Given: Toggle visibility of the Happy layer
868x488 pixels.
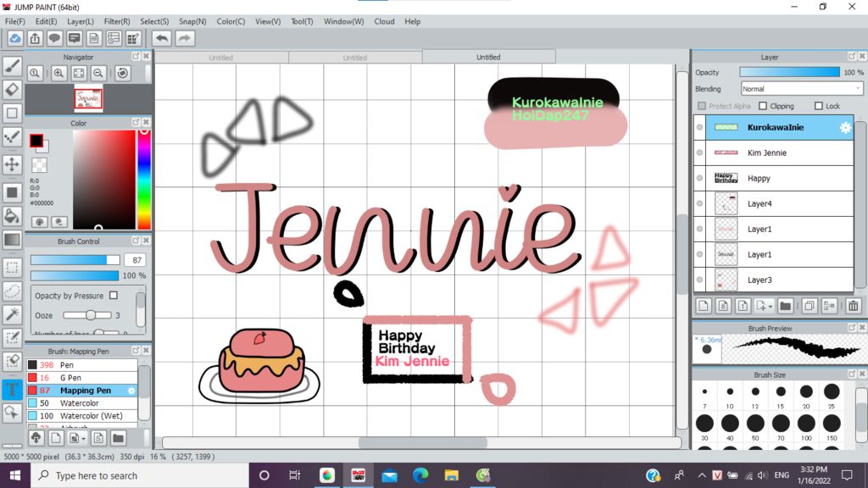Looking at the screenshot, I should (x=699, y=178).
